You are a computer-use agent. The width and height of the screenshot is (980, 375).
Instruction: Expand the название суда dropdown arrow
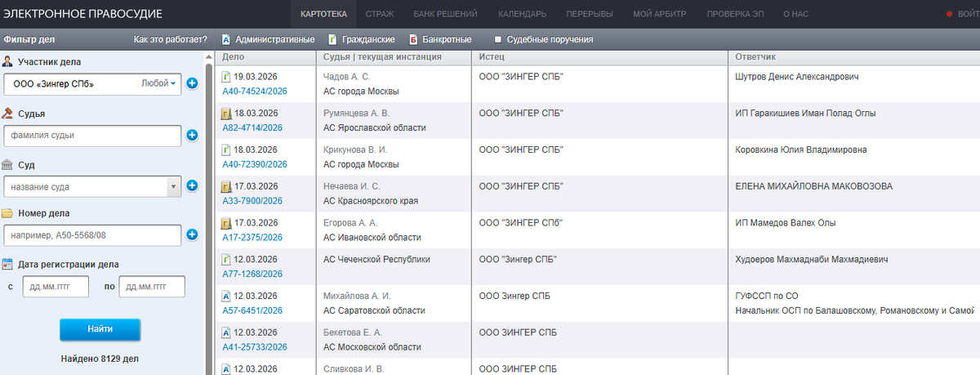point(173,187)
